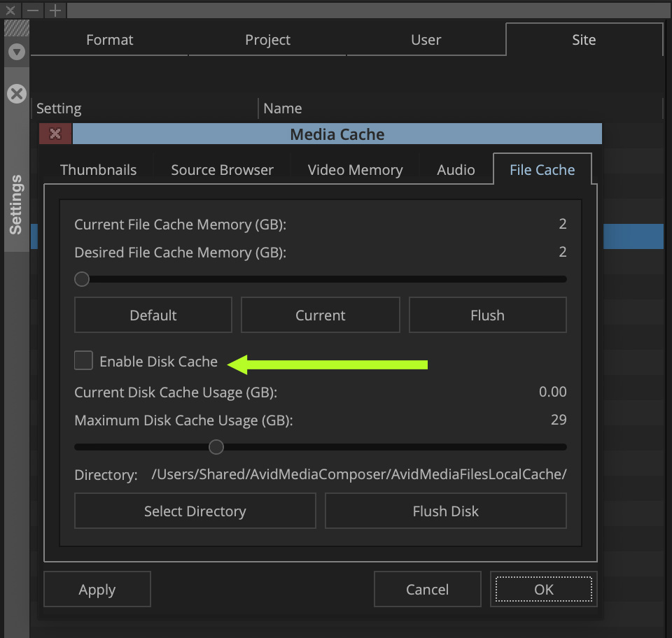Click the Media Cache dialog title bar

tap(337, 134)
